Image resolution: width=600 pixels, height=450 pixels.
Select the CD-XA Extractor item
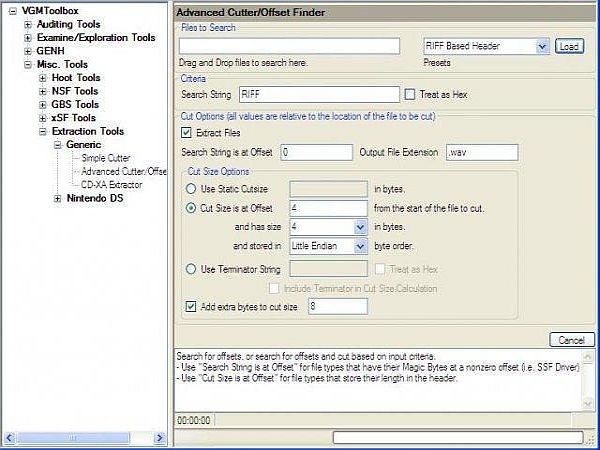(111, 184)
